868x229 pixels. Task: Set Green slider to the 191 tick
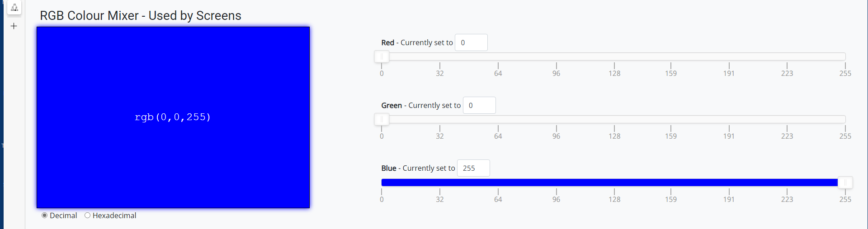[729, 119]
